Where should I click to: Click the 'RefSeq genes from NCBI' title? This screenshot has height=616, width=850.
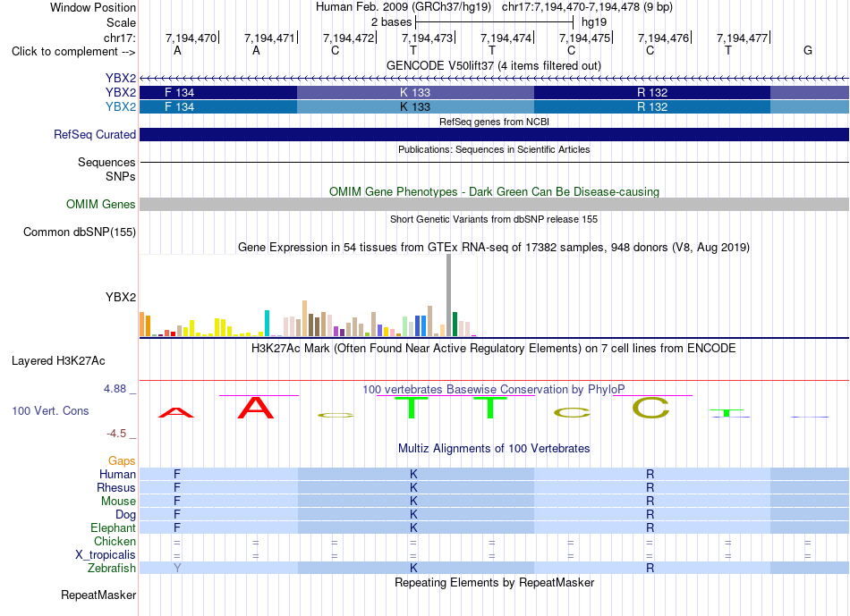tap(494, 122)
